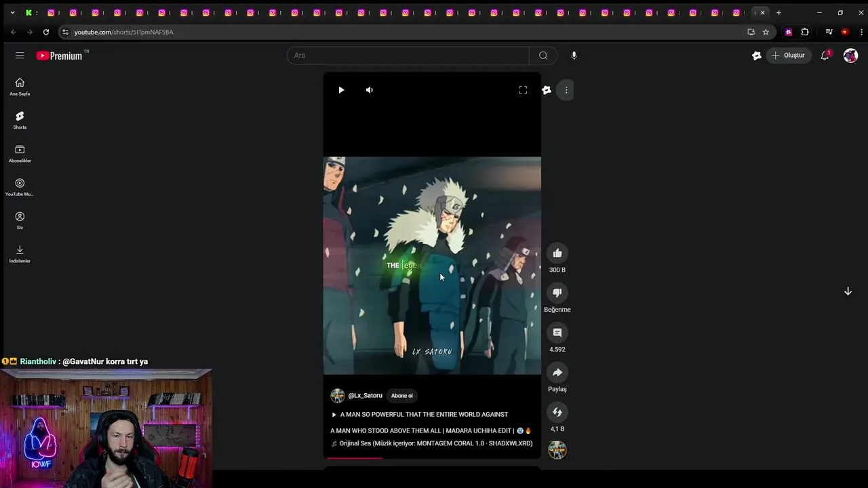Close the active YouTube tab
868x488 pixels.
tap(762, 12)
